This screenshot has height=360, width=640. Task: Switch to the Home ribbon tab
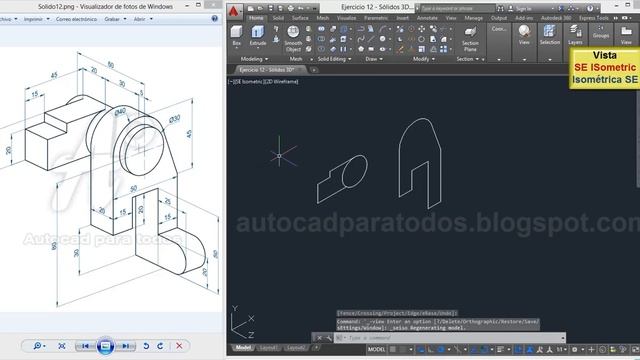pos(256,18)
